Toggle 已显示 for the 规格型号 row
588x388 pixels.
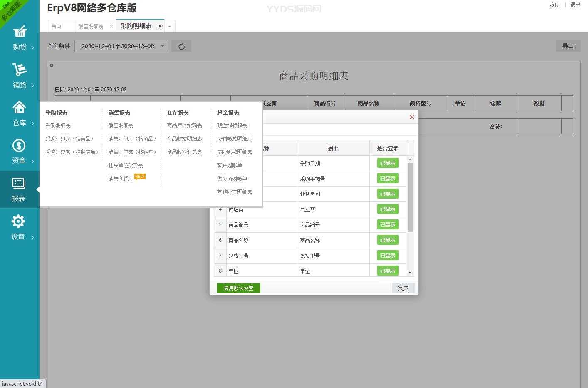point(388,256)
